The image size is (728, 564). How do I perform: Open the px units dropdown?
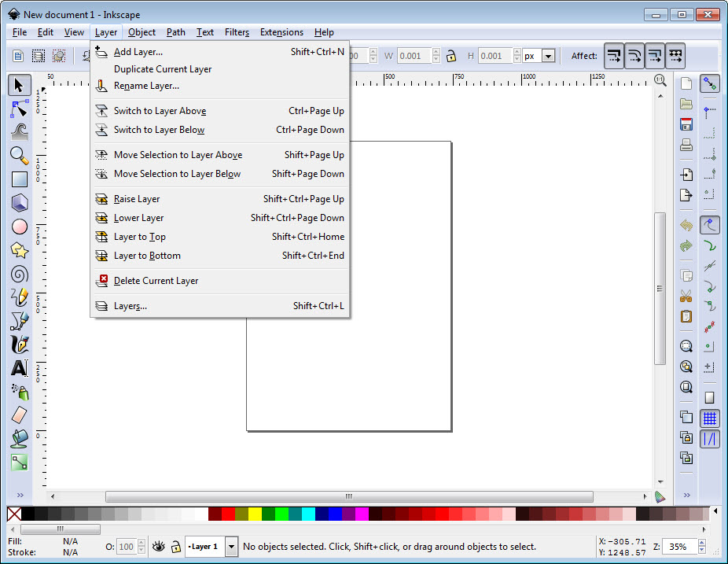click(548, 56)
